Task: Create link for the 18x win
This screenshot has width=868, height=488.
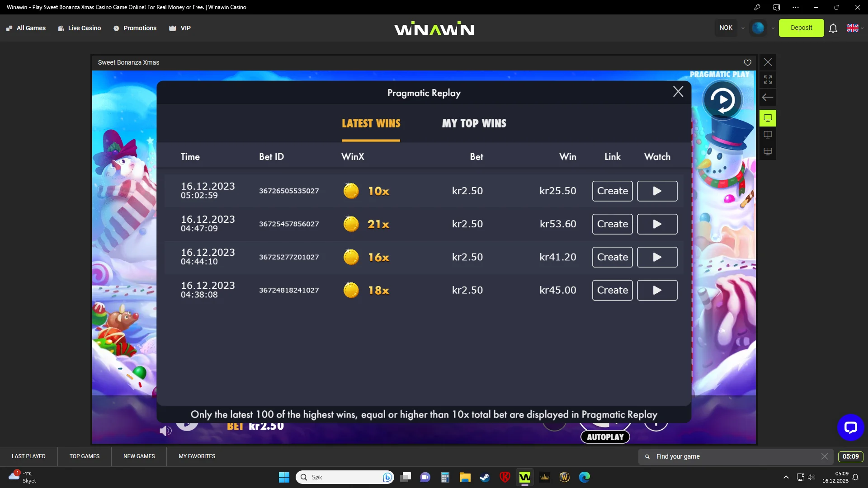Action: tap(613, 290)
